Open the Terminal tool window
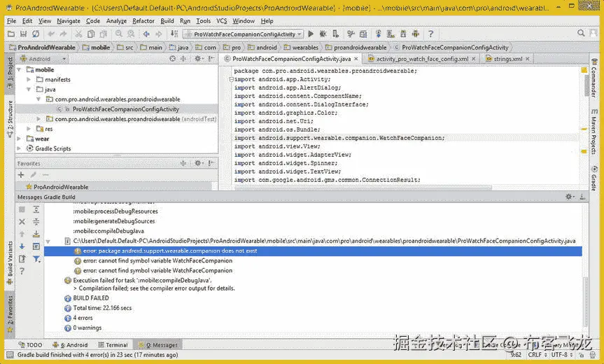Screen dimensions: 604x364 (113, 344)
